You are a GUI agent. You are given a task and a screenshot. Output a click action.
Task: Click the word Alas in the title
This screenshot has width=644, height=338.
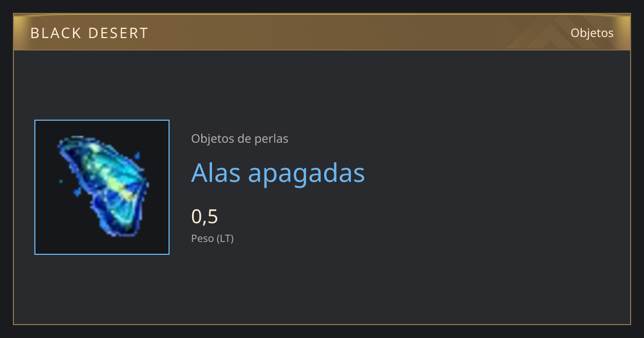click(216, 173)
